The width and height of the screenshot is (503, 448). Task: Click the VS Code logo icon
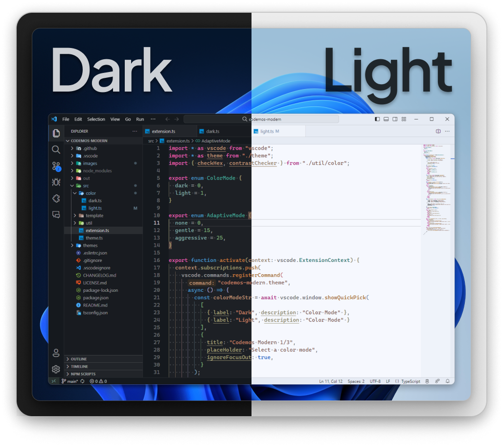pos(54,119)
